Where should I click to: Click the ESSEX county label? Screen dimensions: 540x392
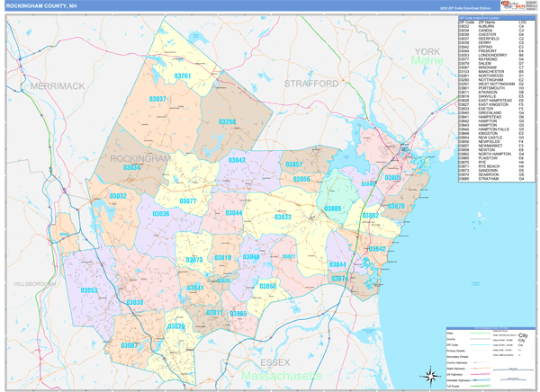coord(274,362)
